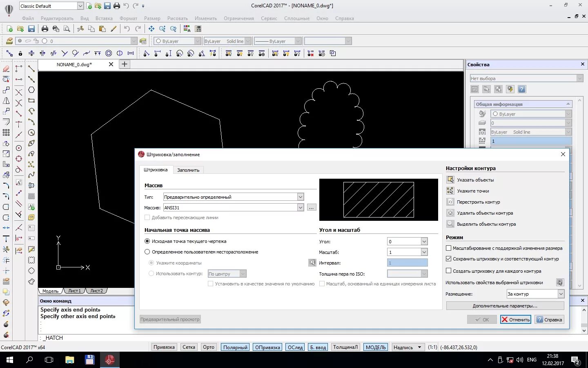Open File Explorer from taskbar

[70, 360]
